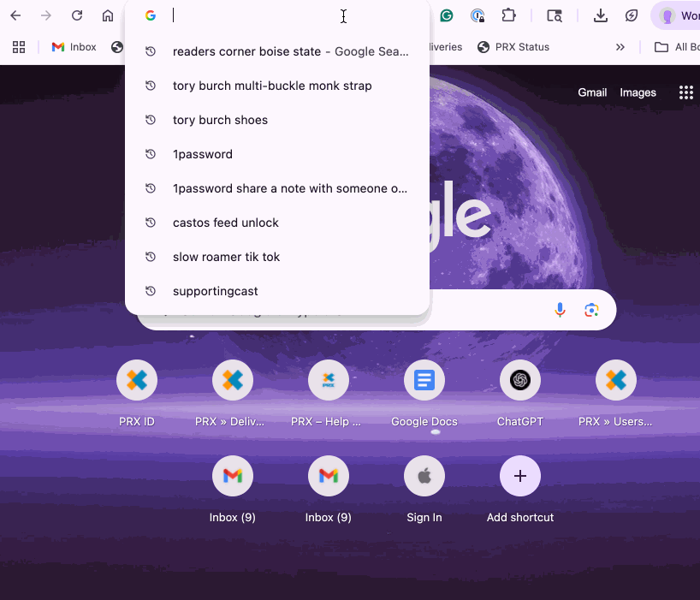Open the All Bookmarks folder
This screenshot has height=600, width=700.
click(x=676, y=47)
